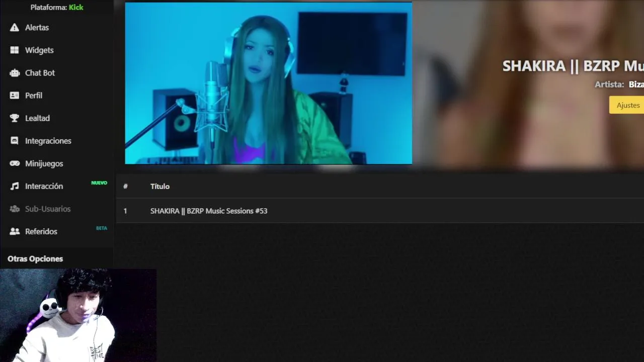Click the Título column header
The width and height of the screenshot is (644, 362).
[x=160, y=186]
